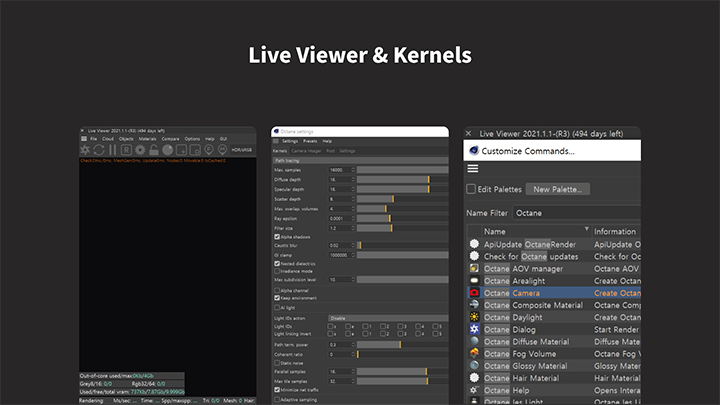720x405 pixels.
Task: Click the Octane Diffuse Material sphere icon
Action: pyautogui.click(x=474, y=341)
